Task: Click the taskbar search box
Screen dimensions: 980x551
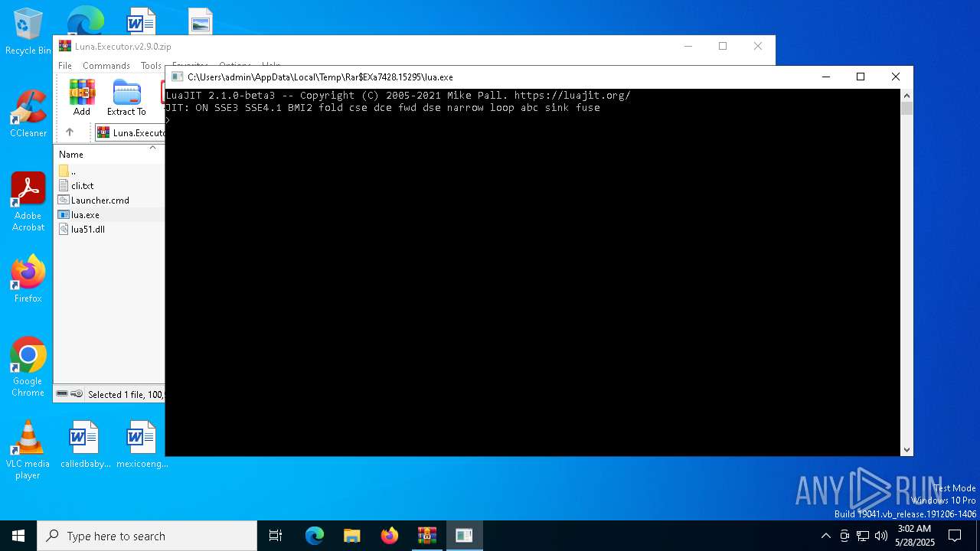Action: point(147,536)
